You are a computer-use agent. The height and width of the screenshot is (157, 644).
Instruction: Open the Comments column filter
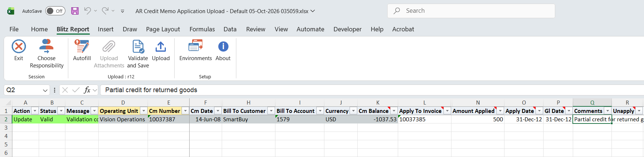point(608,111)
